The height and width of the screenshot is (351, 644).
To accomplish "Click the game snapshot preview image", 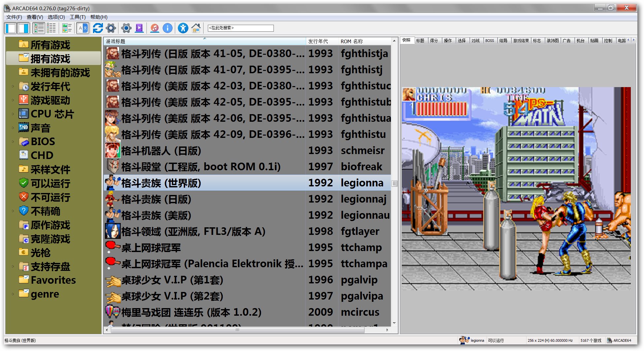I will pyautogui.click(x=516, y=189).
